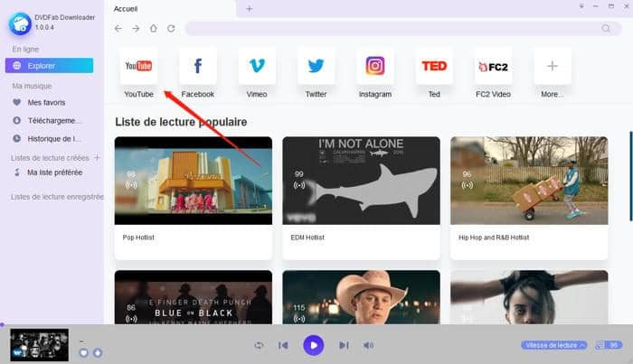
Task: Open the Blue on Black playlist card
Action: coord(194,297)
